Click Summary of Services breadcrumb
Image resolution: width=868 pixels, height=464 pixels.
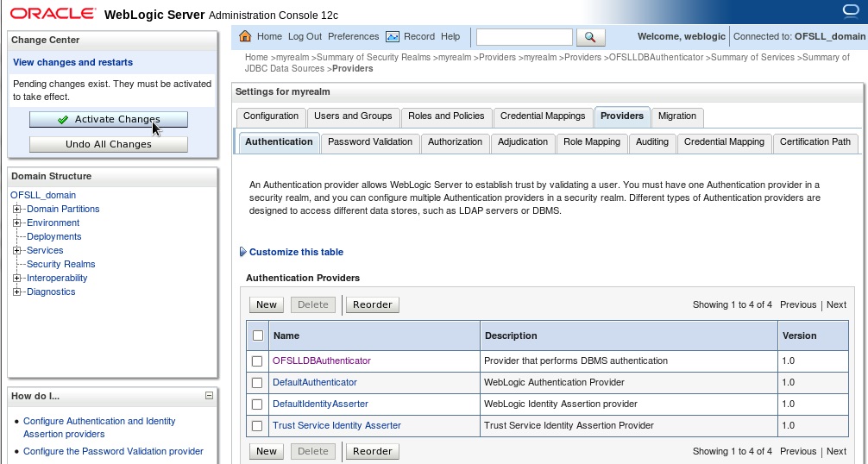pyautogui.click(x=753, y=58)
